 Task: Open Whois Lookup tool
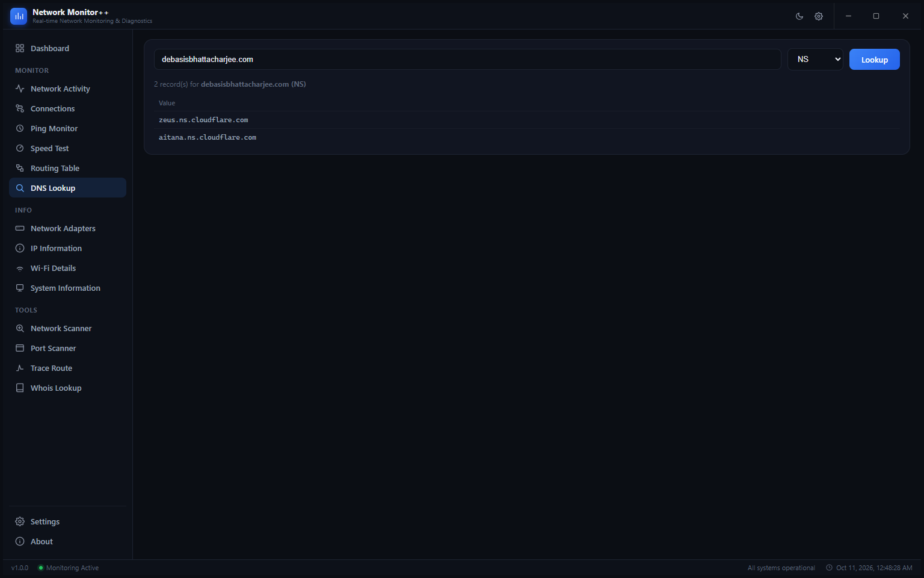pos(67,388)
